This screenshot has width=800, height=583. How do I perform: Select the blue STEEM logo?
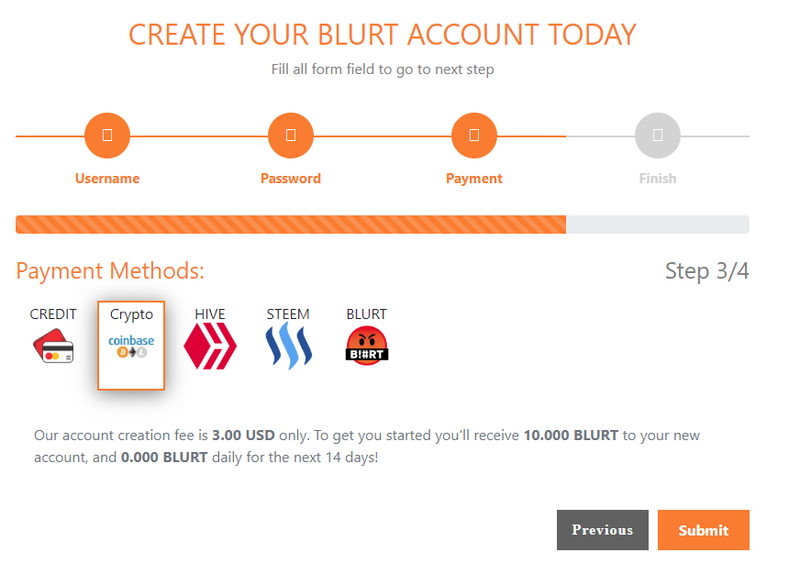coord(288,347)
